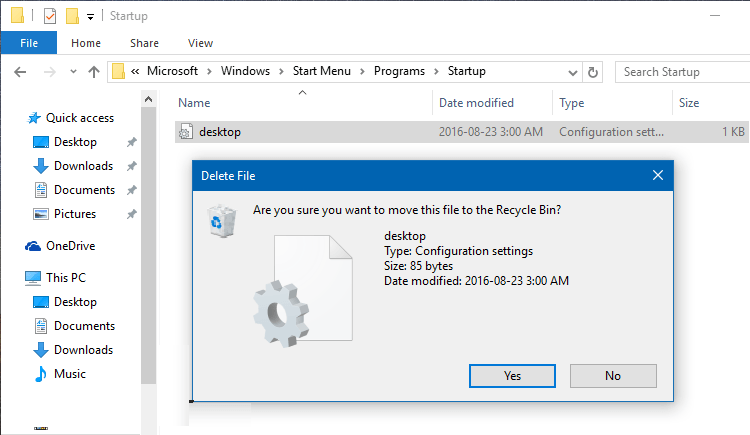Click the Recycle Bin icon in dialog

pos(222,221)
